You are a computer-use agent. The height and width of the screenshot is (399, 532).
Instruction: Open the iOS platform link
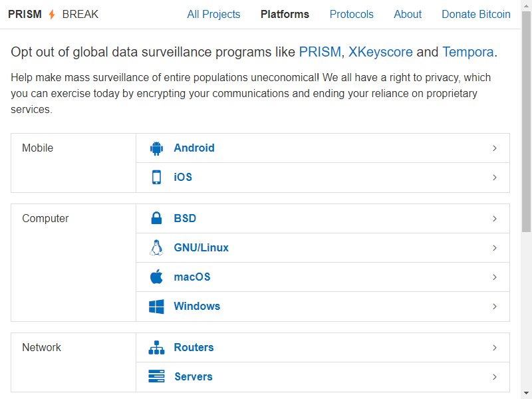[x=183, y=177]
